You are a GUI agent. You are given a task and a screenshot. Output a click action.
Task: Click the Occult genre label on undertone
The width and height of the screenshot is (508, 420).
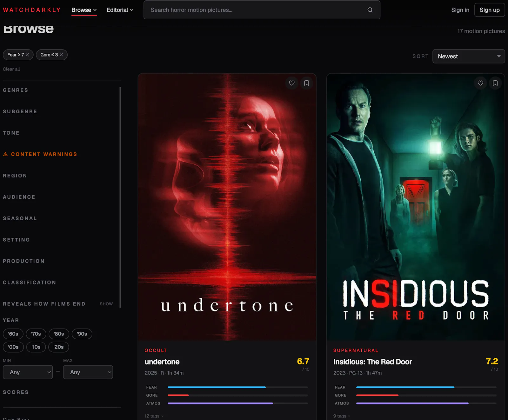156,350
